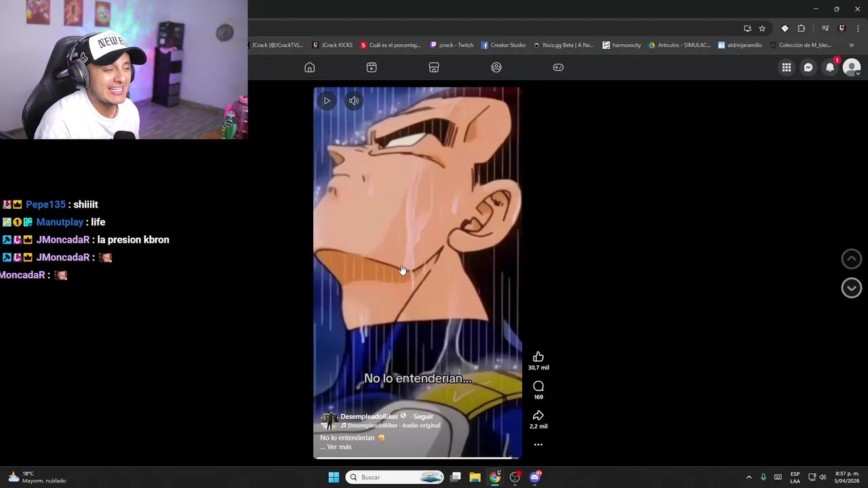Open Creator Studio bookmark
The image size is (868, 488).
point(503,45)
